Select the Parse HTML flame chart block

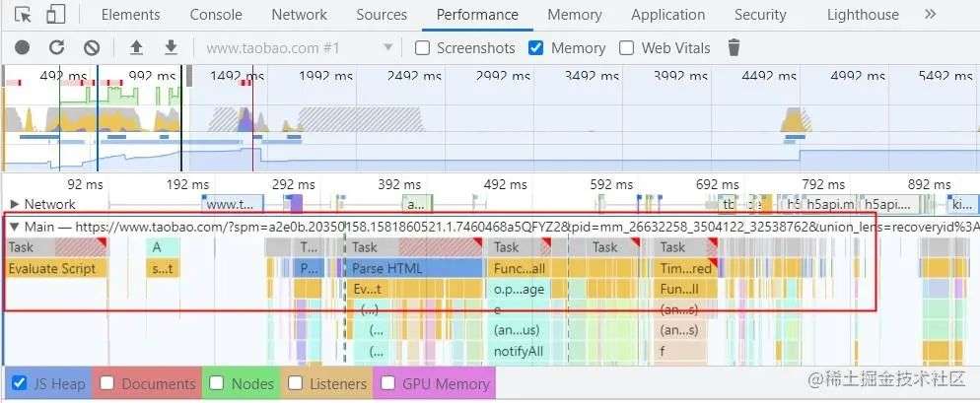416,269
